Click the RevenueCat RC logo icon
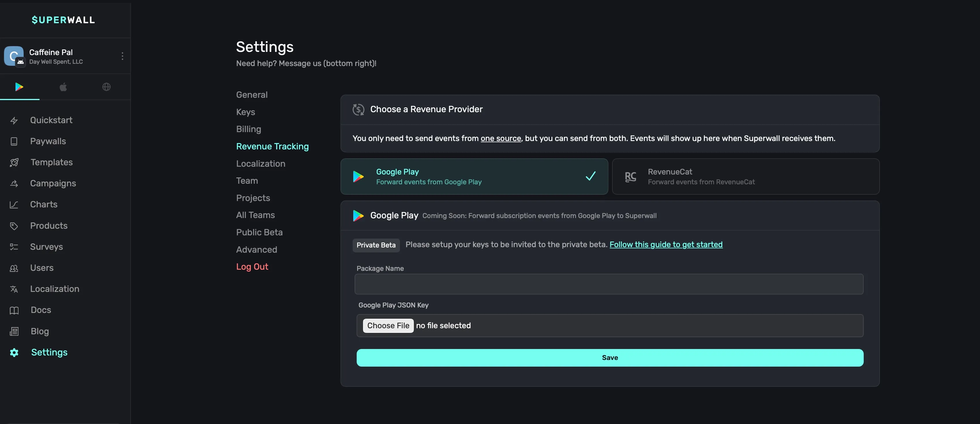The image size is (980, 424). coord(630,177)
